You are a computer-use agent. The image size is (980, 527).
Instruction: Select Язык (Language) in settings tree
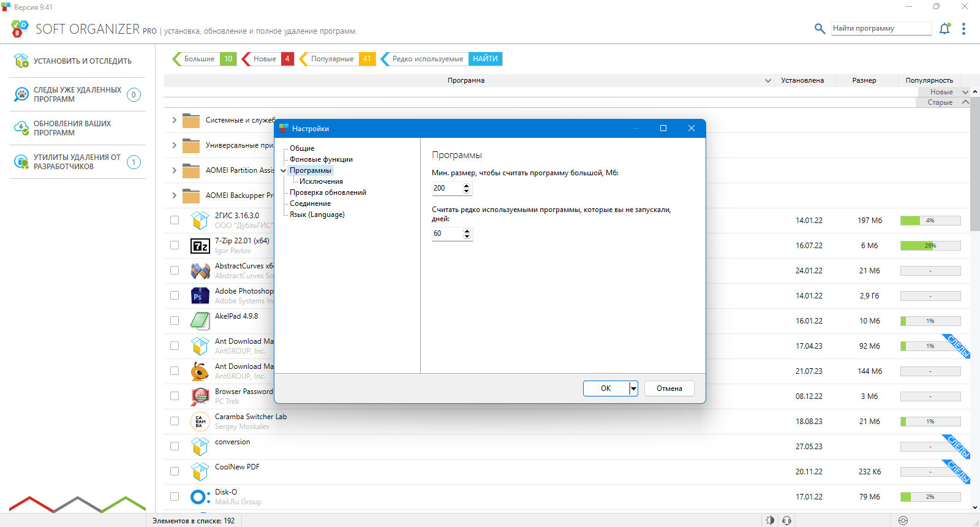click(317, 214)
